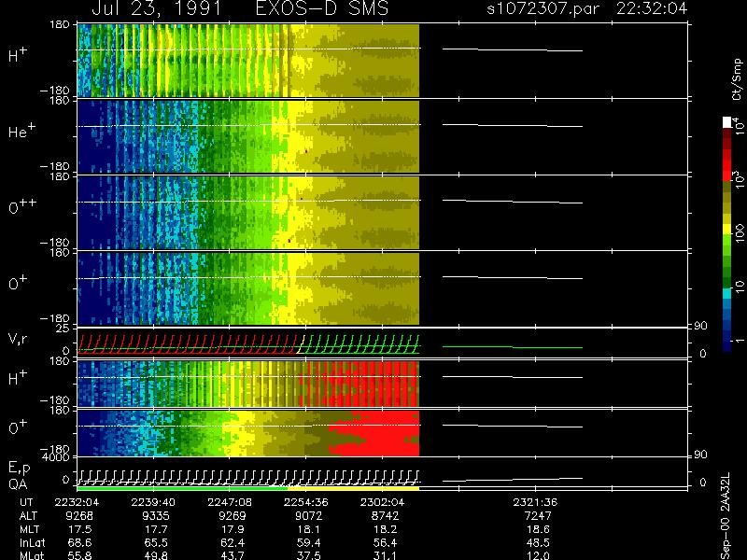
Task: Select the "EXOS-D SMS" title text
Action: click(x=322, y=8)
